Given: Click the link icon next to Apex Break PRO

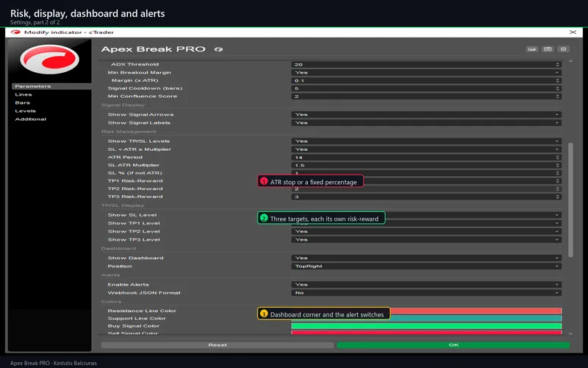Looking at the screenshot, I should (x=218, y=49).
